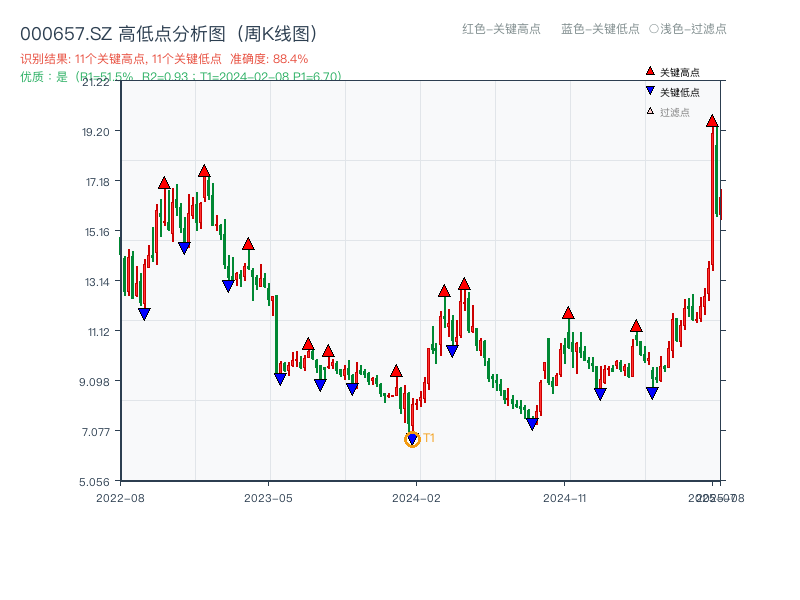Click the green 优质 result line

pyautogui.click(x=181, y=77)
